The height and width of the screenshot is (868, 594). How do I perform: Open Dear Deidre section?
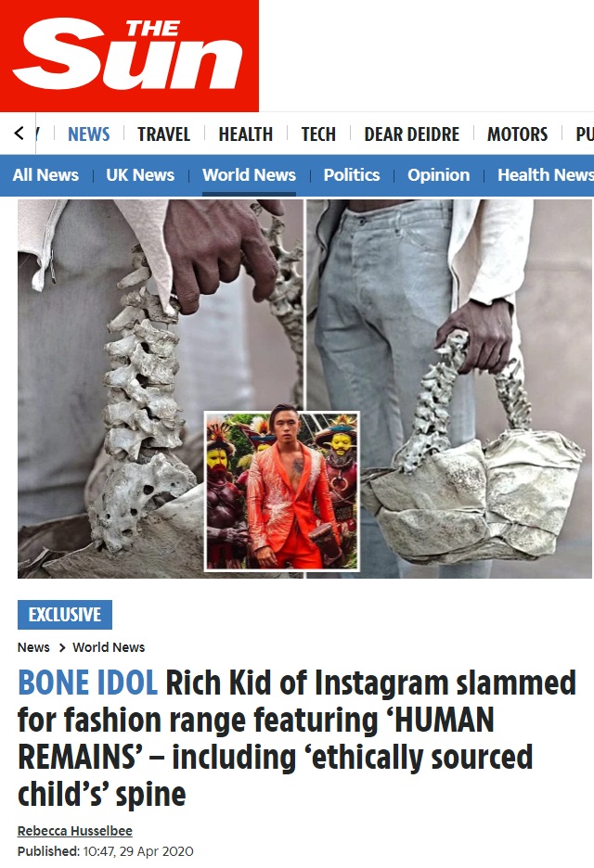click(412, 134)
